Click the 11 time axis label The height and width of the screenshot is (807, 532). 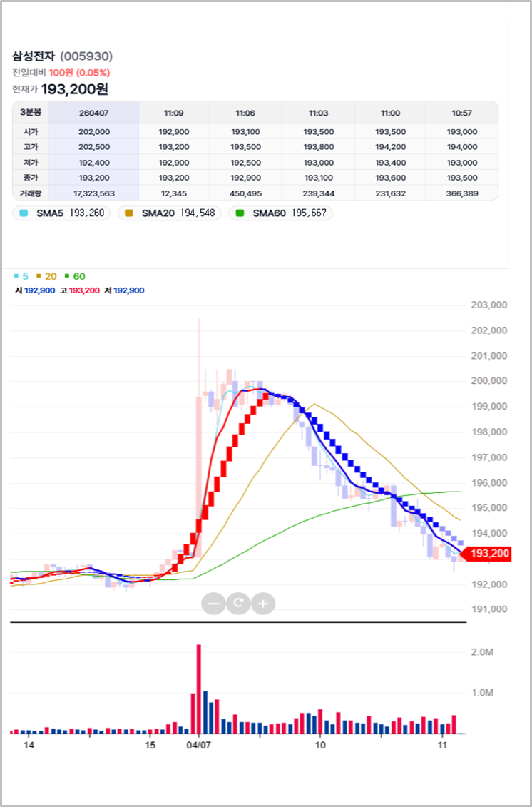(x=441, y=745)
